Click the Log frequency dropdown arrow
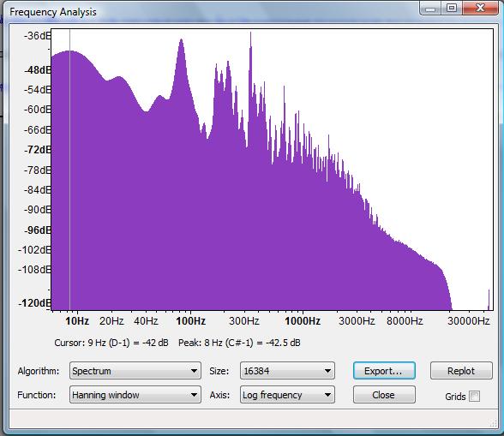 click(x=327, y=395)
